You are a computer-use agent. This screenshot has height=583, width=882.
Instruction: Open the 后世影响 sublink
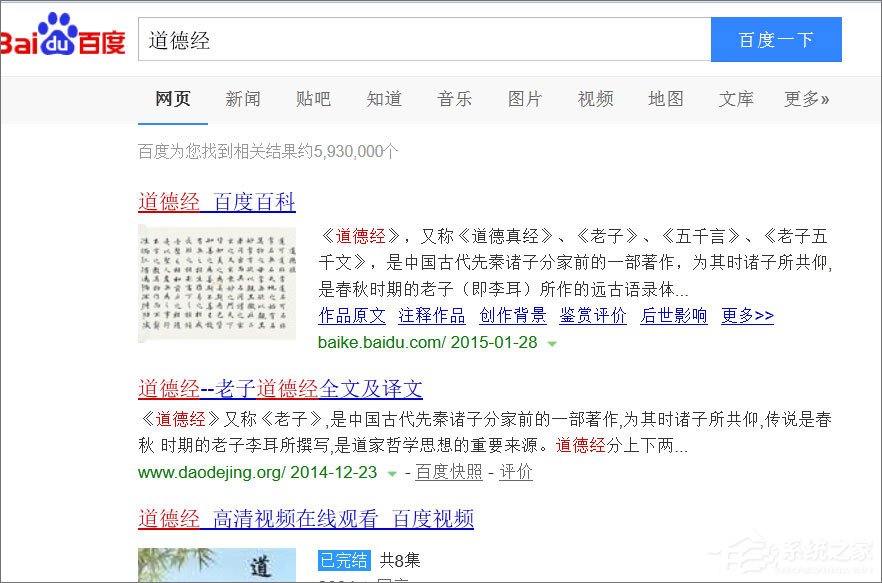[x=674, y=316]
